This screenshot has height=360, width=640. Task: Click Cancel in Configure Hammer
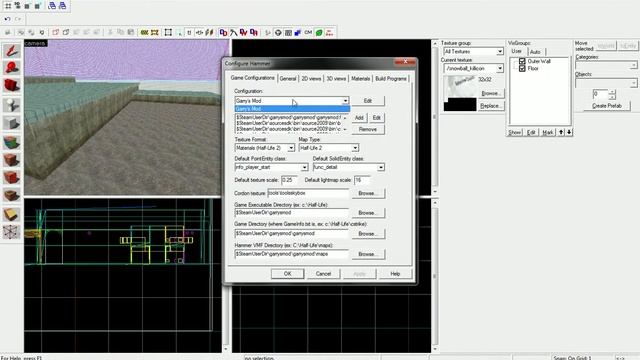coord(323,274)
